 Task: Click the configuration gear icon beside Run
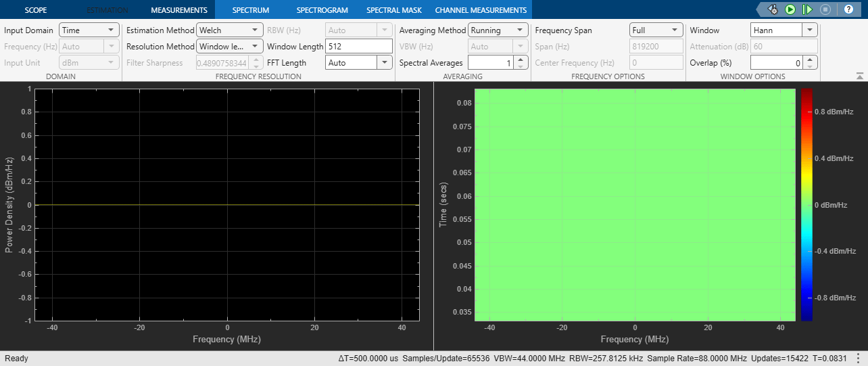[773, 9]
